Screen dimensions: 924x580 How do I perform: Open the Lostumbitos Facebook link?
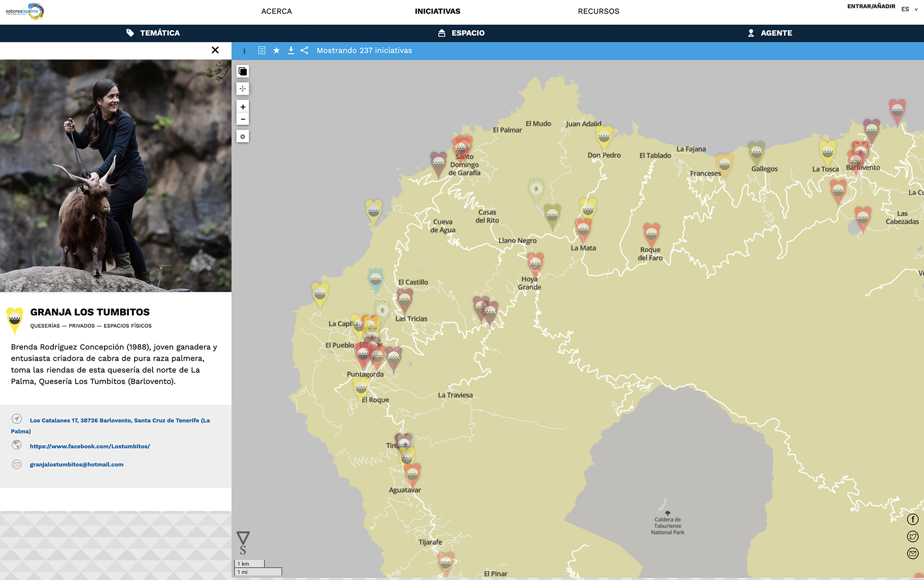(90, 446)
